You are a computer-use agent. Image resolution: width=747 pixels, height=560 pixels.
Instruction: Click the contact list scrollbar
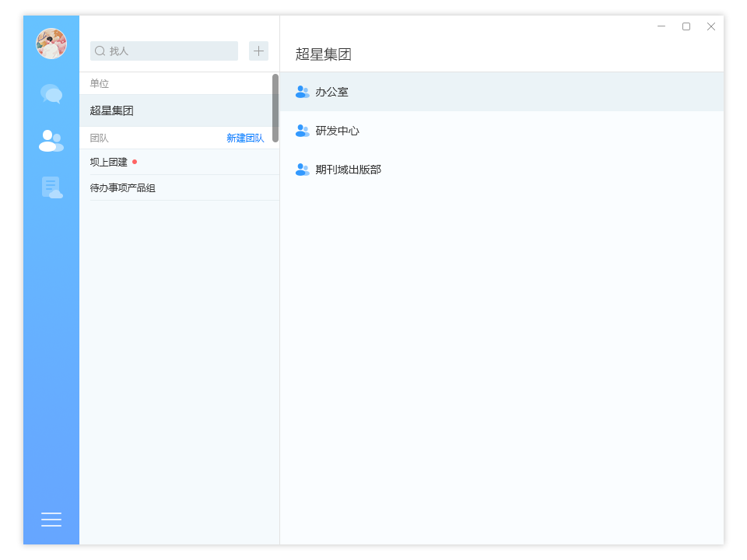pos(275,107)
